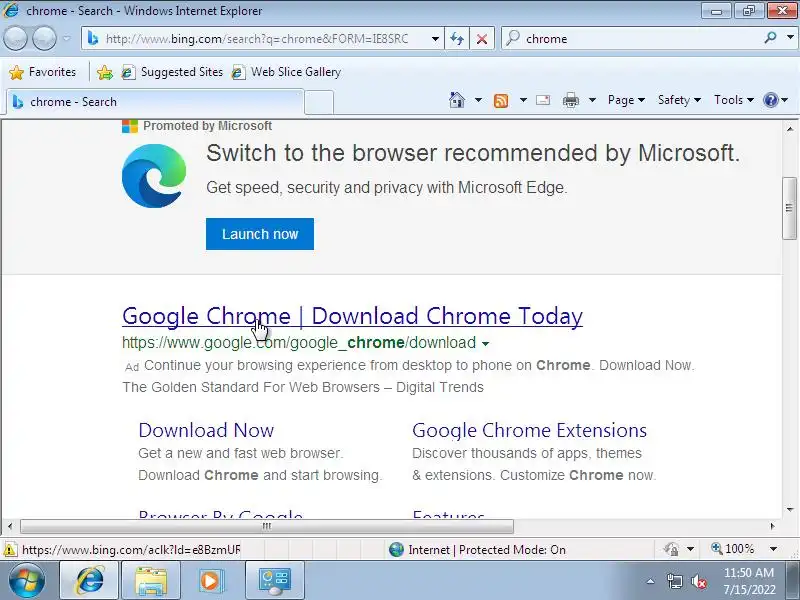Click the horizontal scrollbar thumb

point(267,526)
